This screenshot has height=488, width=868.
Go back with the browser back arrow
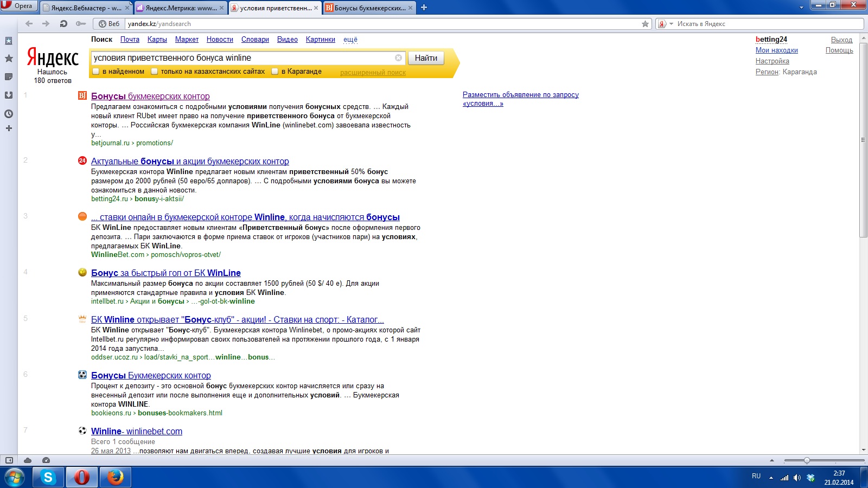tap(29, 24)
